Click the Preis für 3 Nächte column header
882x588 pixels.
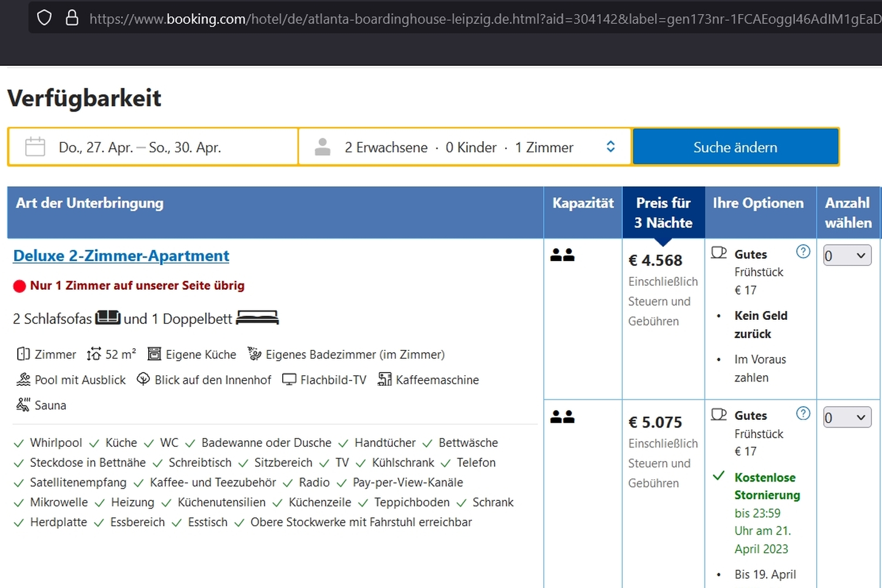click(663, 212)
